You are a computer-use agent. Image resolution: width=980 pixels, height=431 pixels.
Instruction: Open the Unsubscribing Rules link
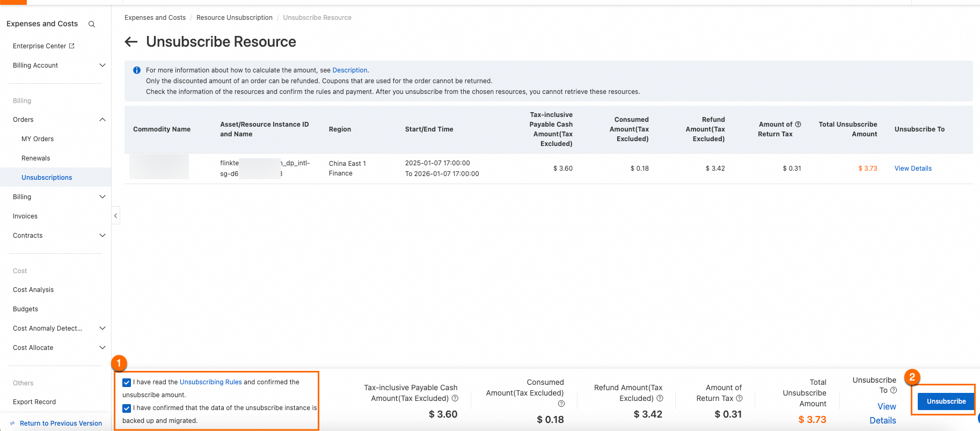pyautogui.click(x=210, y=382)
